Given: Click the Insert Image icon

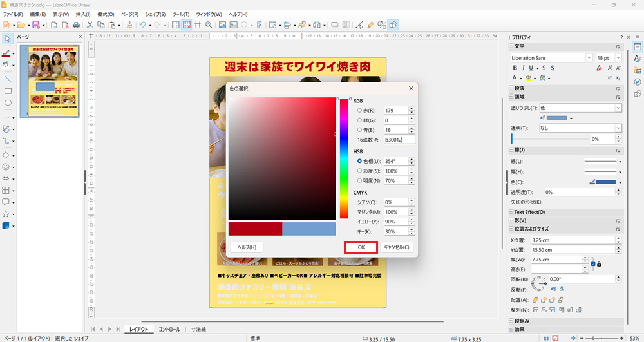Looking at the screenshot, I should pos(222,25).
